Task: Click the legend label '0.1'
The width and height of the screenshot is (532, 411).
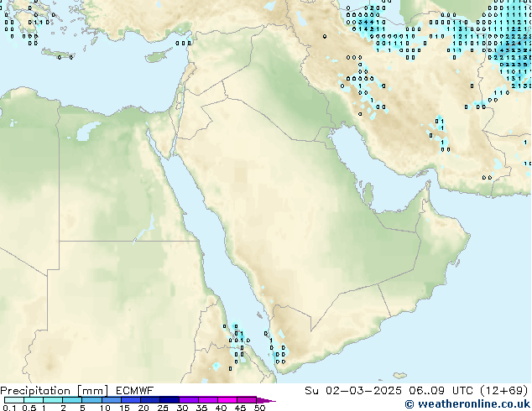Action: coord(9,408)
